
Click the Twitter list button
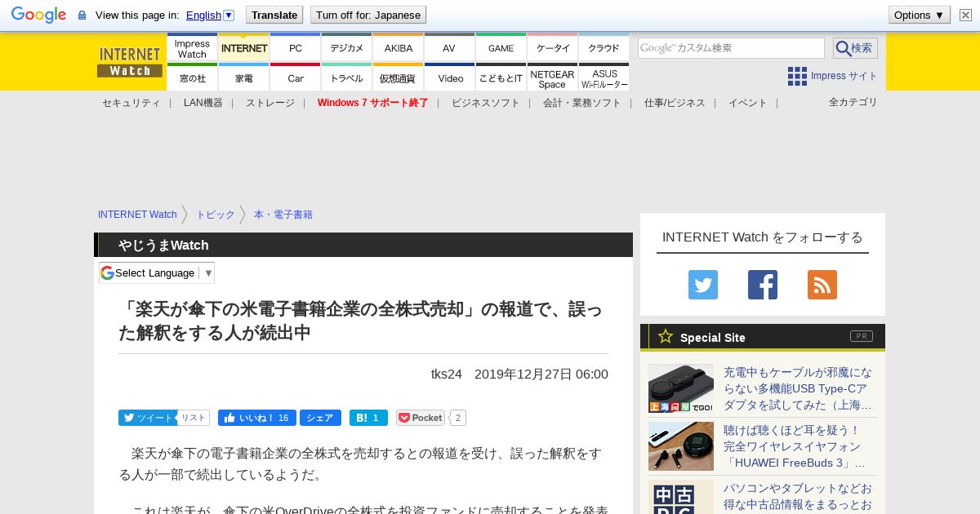[x=194, y=418]
